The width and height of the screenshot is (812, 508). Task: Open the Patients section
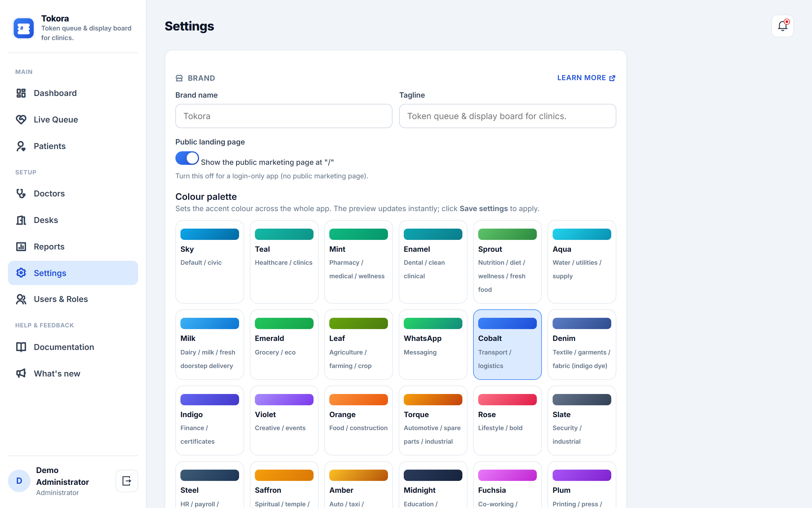pyautogui.click(x=73, y=146)
